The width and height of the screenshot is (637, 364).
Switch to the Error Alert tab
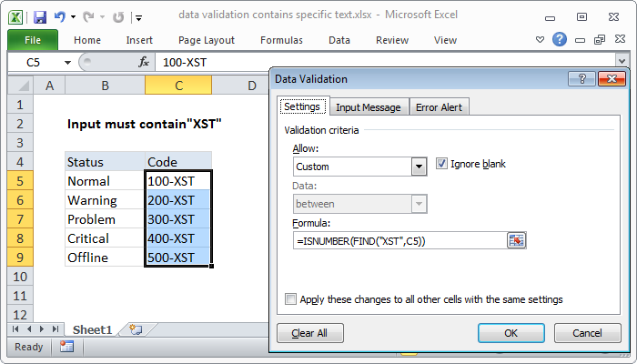pyautogui.click(x=439, y=107)
